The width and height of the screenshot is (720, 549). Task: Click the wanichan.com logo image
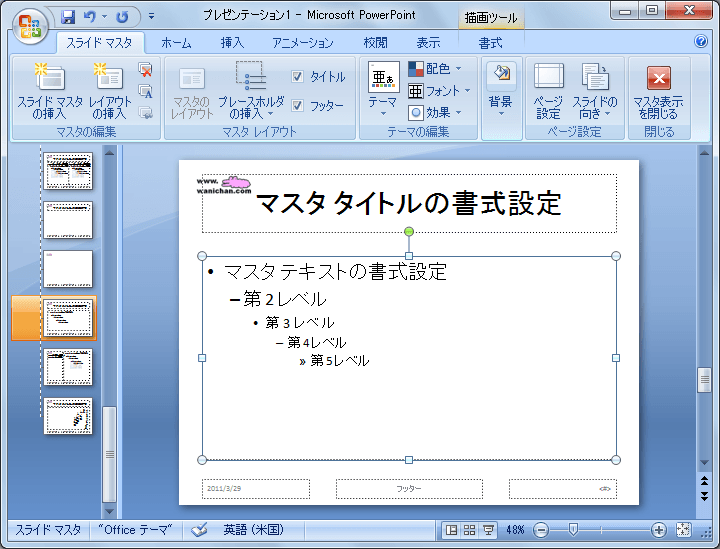click(224, 185)
